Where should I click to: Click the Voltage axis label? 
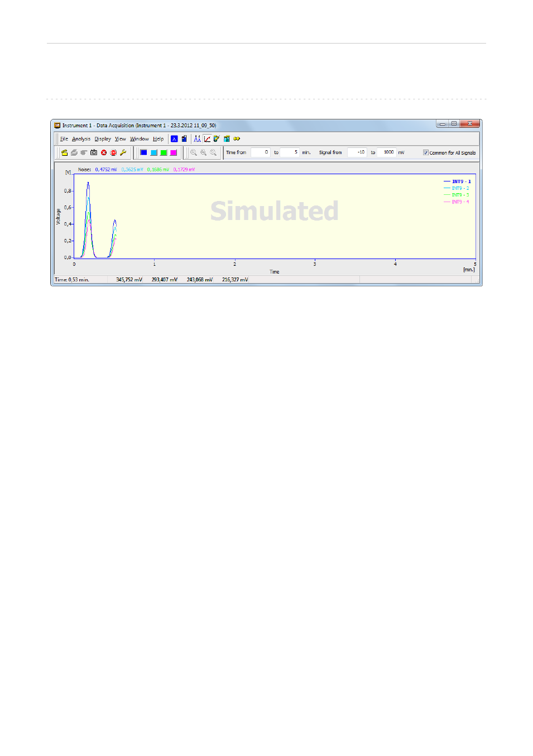[x=58, y=217]
